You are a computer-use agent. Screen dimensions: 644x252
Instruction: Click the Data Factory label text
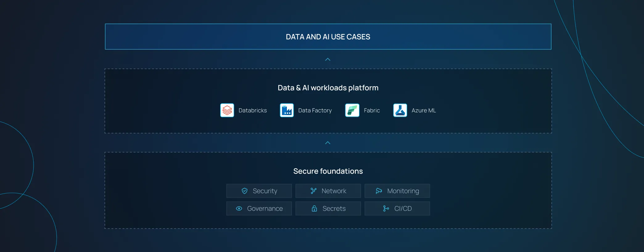point(315,111)
